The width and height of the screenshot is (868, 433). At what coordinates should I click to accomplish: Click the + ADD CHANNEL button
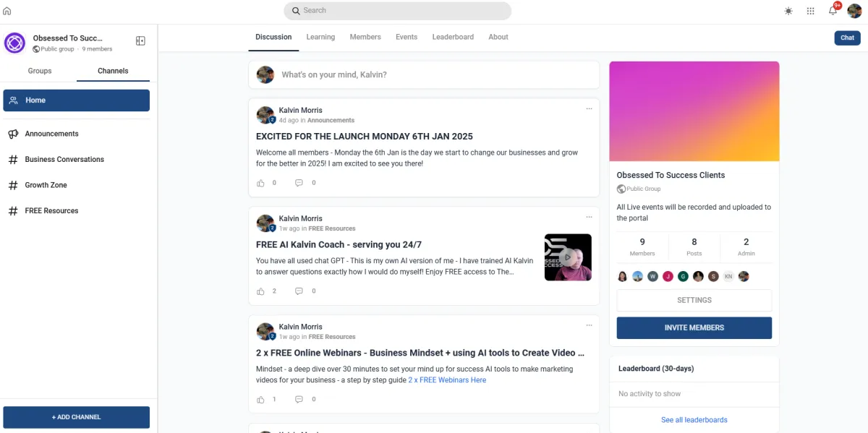[x=77, y=417]
